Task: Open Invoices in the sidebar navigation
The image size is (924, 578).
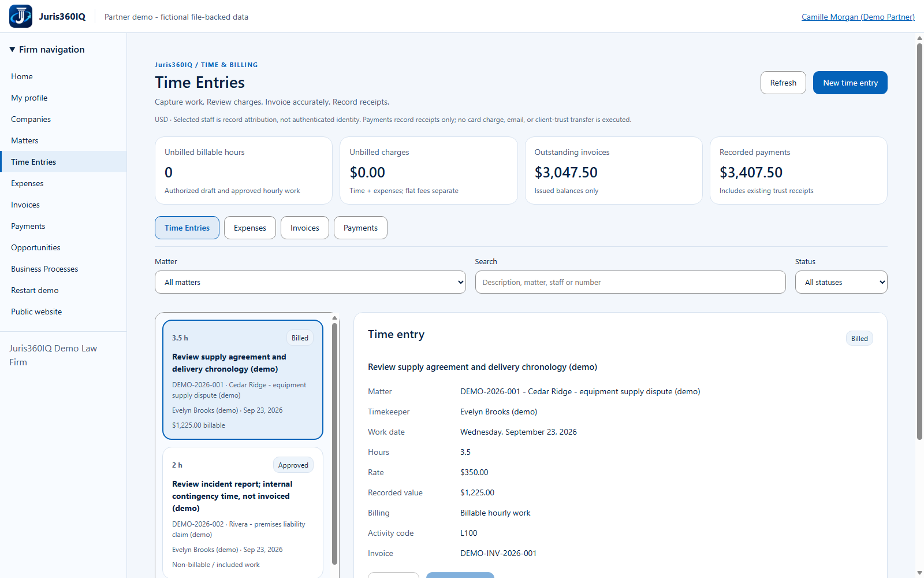Action: (x=63, y=205)
